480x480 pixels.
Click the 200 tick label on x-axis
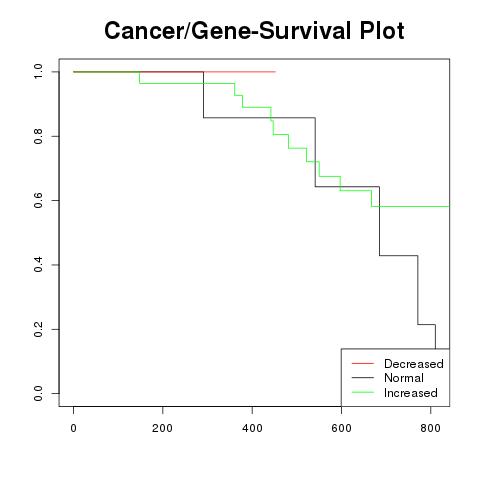tap(162, 428)
